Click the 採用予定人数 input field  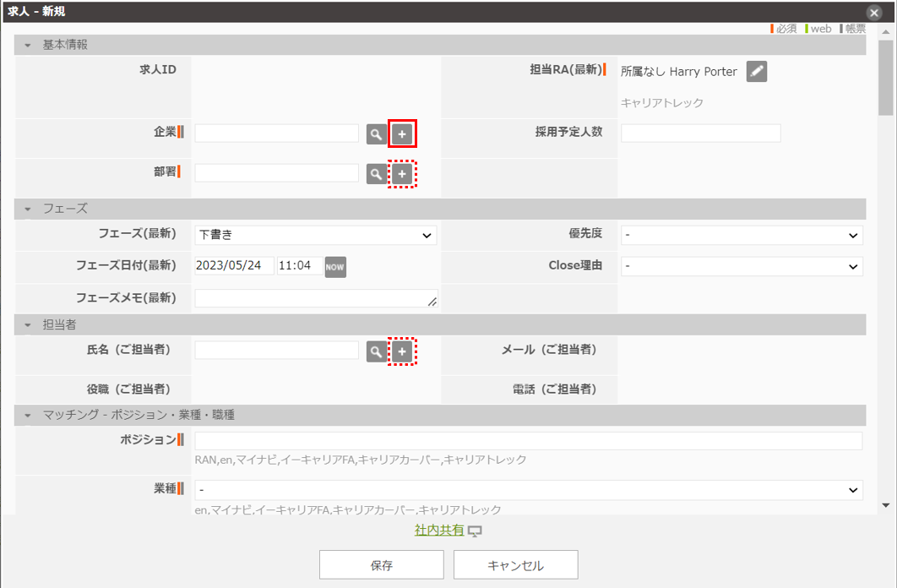click(x=700, y=133)
